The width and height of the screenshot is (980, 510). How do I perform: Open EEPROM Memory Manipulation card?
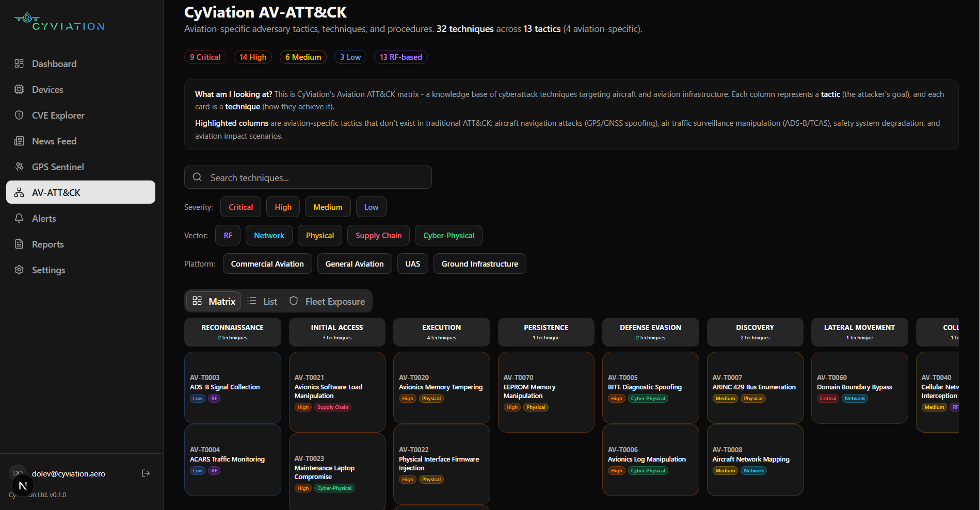pos(546,392)
